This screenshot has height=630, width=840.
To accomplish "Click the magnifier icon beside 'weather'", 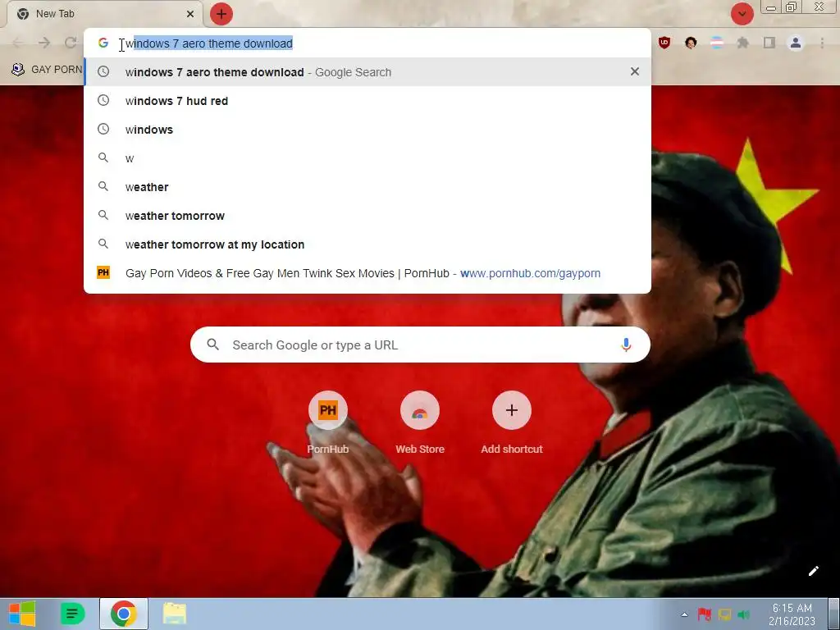I will pos(103,186).
